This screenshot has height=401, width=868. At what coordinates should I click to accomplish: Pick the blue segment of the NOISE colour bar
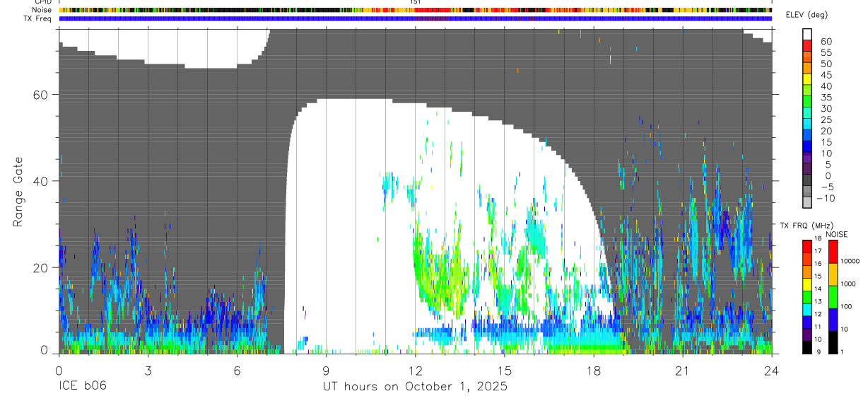(833, 319)
